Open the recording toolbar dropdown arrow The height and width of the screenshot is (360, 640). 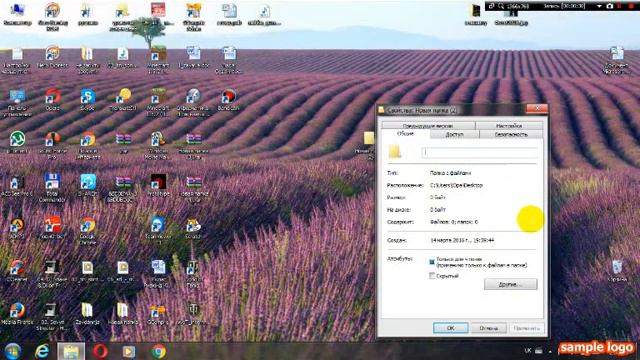(x=599, y=6)
